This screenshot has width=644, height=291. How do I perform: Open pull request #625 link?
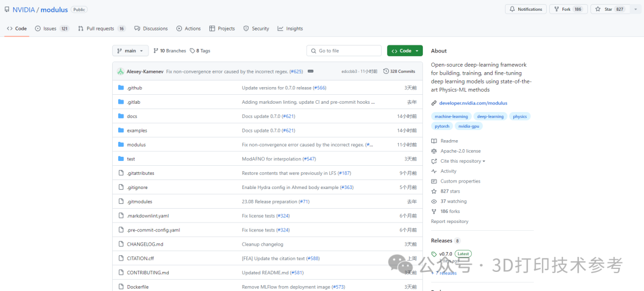[x=296, y=72]
